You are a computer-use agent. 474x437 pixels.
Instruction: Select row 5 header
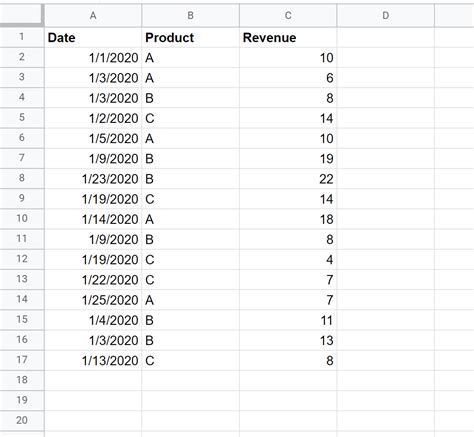22,118
